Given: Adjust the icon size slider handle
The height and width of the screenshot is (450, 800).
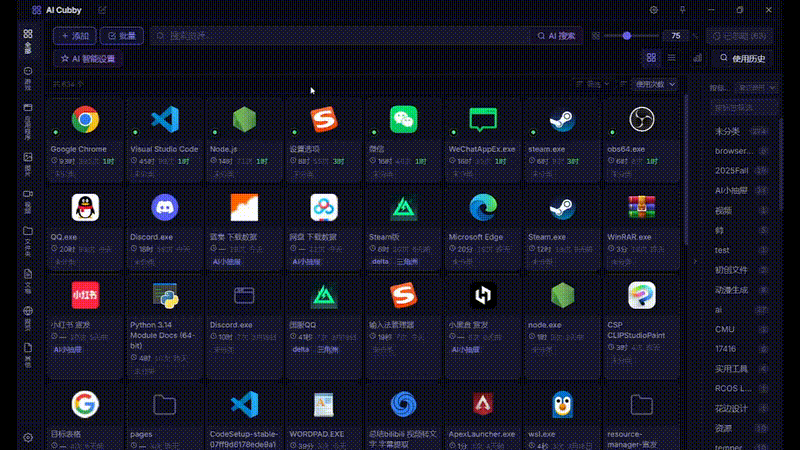Looking at the screenshot, I should tap(627, 36).
